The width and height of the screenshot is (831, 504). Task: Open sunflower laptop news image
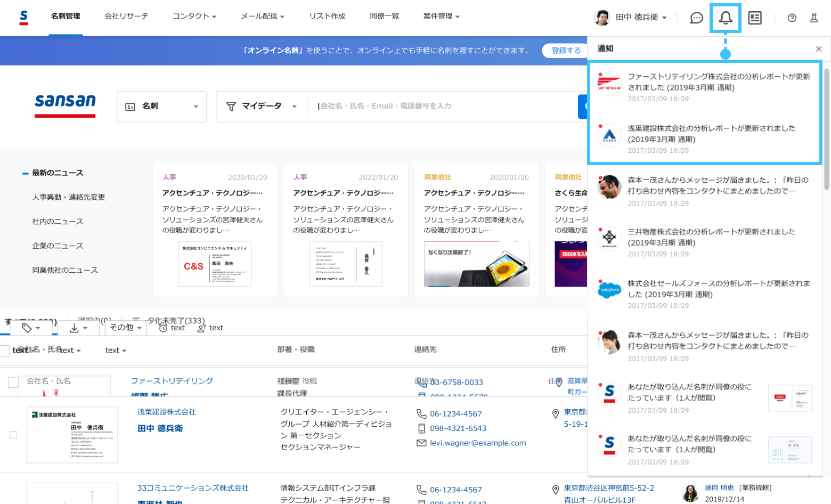[x=477, y=264]
